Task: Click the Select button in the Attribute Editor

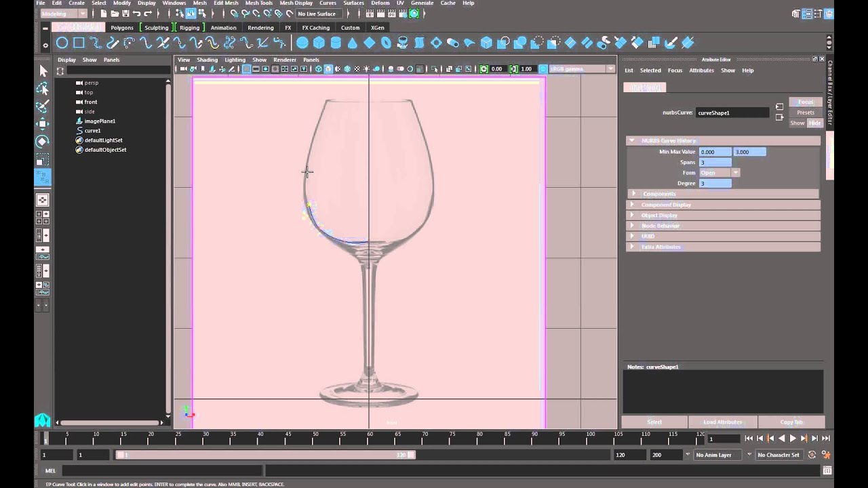Action: (x=654, y=422)
